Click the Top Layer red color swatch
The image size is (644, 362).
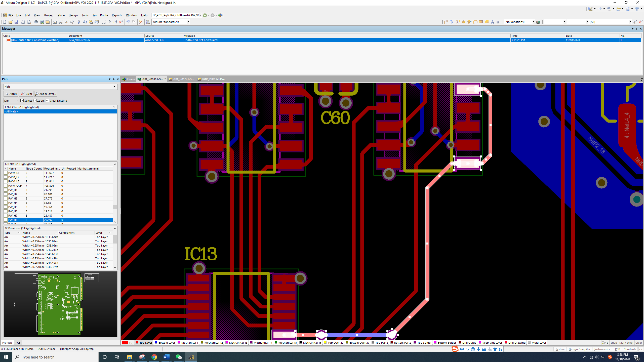click(137, 343)
